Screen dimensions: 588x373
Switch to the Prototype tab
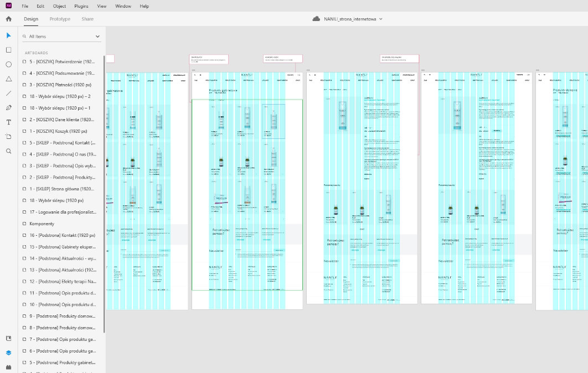click(60, 19)
